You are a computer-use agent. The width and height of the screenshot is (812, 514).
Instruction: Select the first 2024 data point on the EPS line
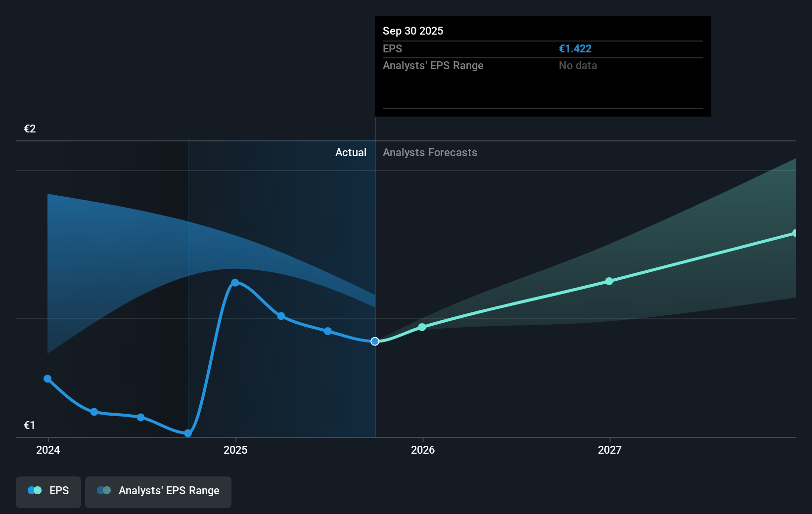(47, 379)
